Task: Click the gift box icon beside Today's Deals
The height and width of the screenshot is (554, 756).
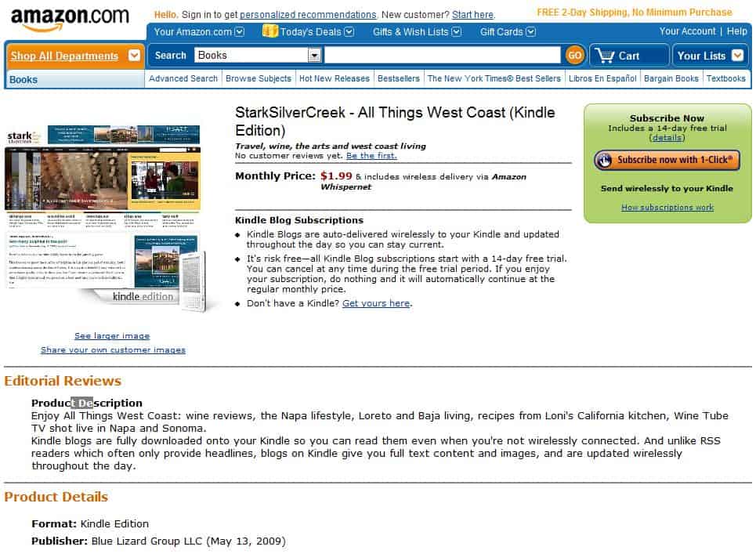Action: pyautogui.click(x=270, y=31)
